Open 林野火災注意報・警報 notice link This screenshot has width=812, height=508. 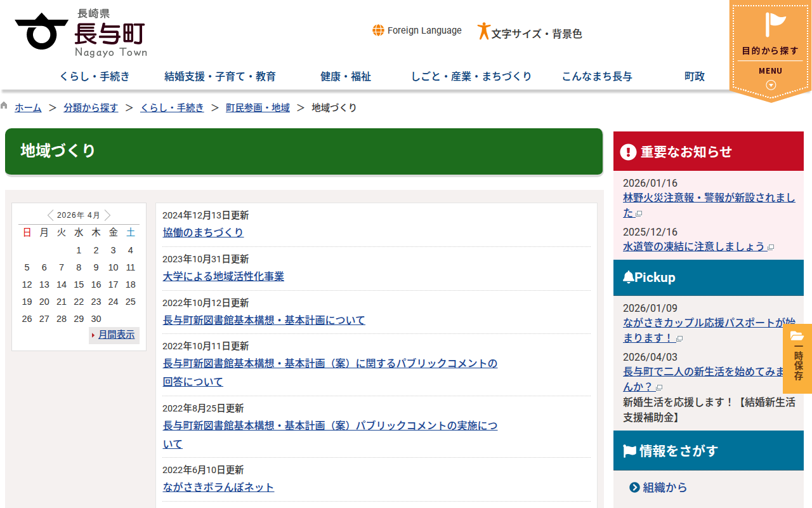point(709,205)
